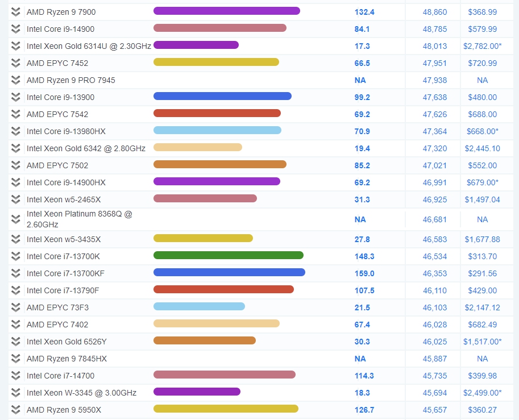519x420 pixels.
Task: Click NA value for Ryzen 9 PRO 7945
Action: pos(360,81)
